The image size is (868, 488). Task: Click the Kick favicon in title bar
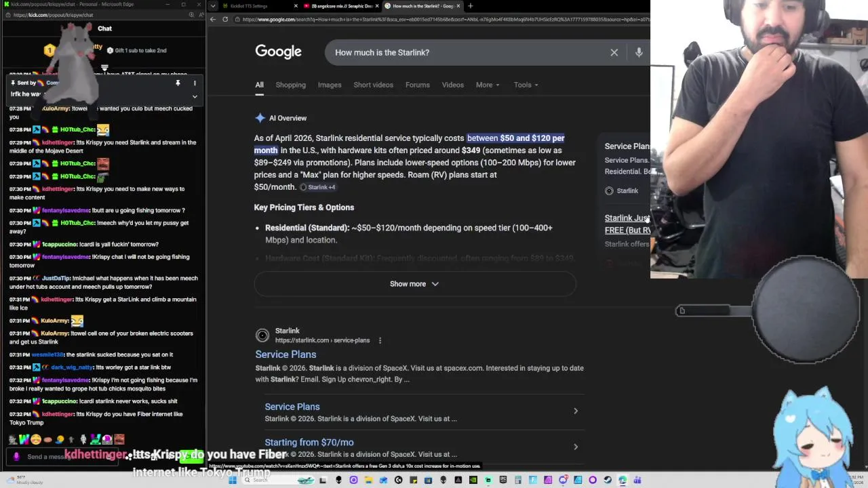point(6,4)
